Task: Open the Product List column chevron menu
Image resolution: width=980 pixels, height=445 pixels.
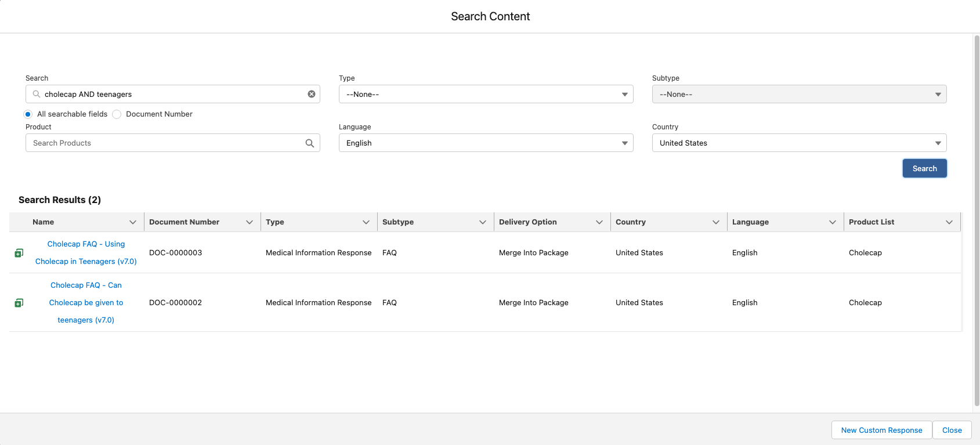Action: [x=949, y=222]
